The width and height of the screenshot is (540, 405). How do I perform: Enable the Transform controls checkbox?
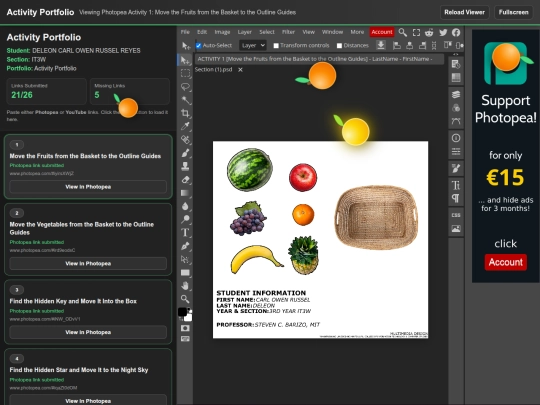[276, 45]
